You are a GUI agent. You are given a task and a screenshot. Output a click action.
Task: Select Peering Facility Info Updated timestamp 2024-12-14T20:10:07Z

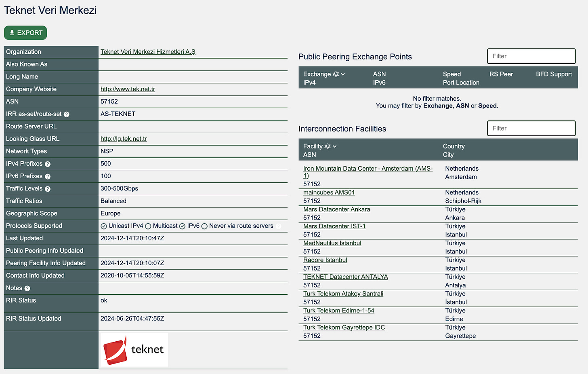(132, 263)
